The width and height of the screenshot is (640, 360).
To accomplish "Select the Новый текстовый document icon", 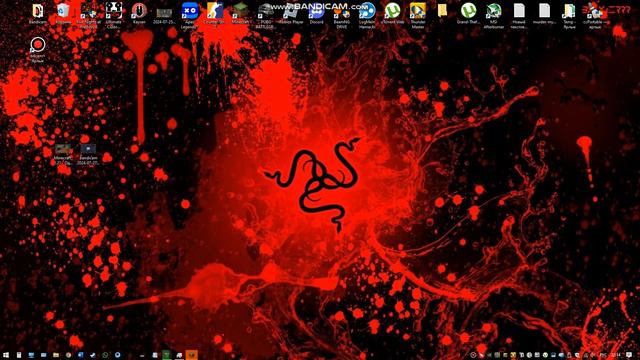I will pos(519,16).
